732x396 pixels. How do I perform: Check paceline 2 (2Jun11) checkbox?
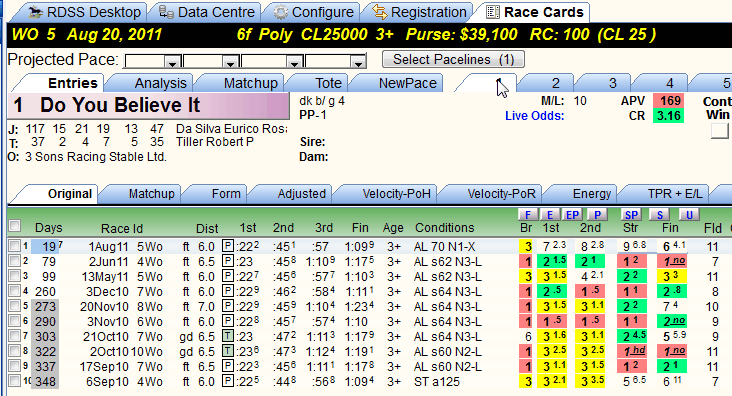(15, 261)
